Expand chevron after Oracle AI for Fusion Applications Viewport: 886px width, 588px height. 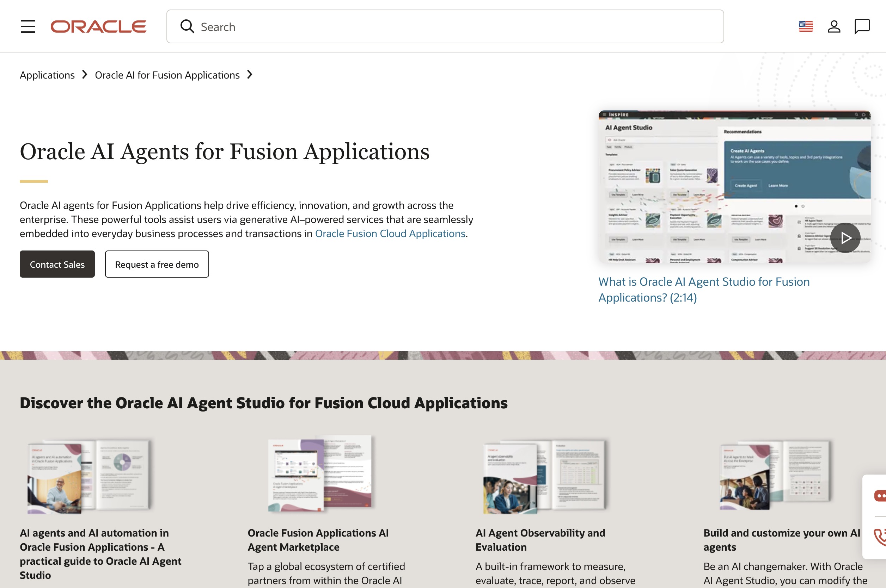[x=250, y=75]
